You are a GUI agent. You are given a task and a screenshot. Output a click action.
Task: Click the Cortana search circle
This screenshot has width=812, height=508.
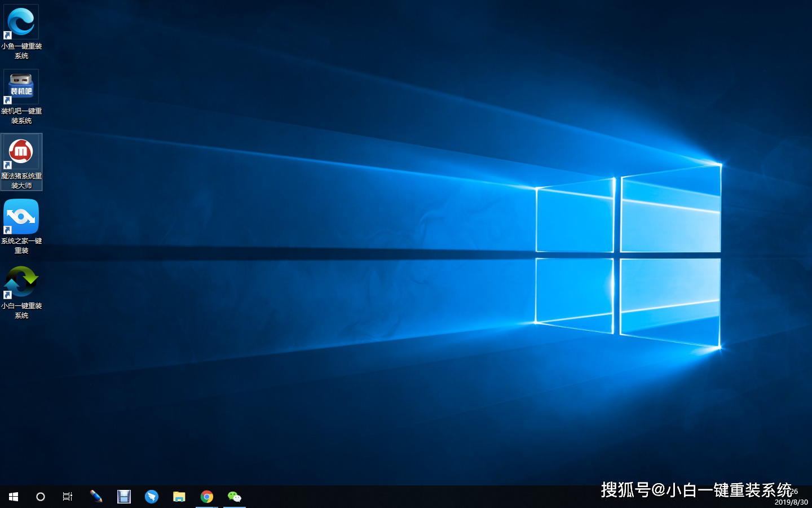[x=40, y=496]
